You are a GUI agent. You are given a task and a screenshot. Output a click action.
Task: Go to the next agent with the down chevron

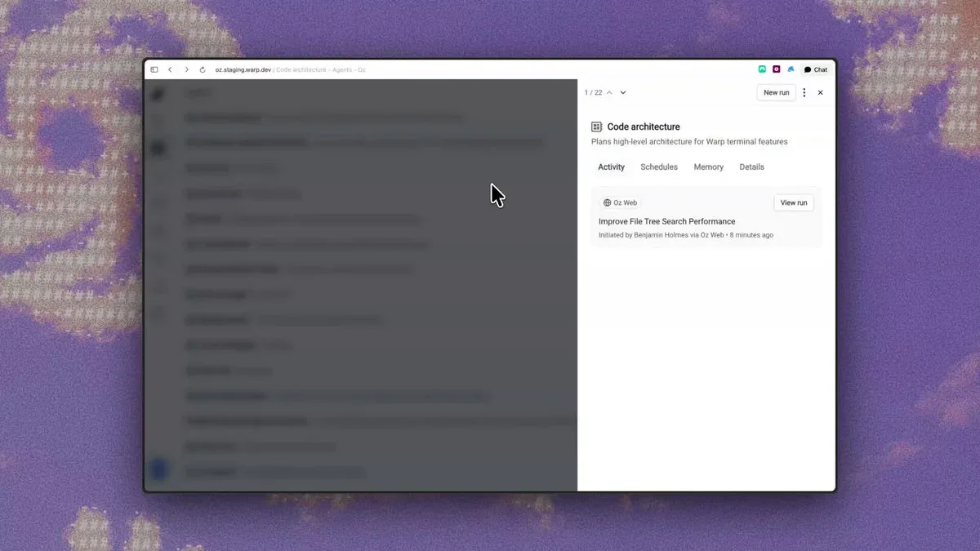coord(623,93)
